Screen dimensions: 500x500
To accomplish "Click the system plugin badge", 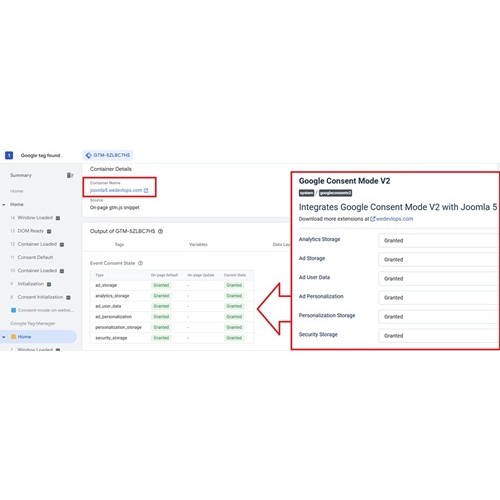I will [306, 193].
